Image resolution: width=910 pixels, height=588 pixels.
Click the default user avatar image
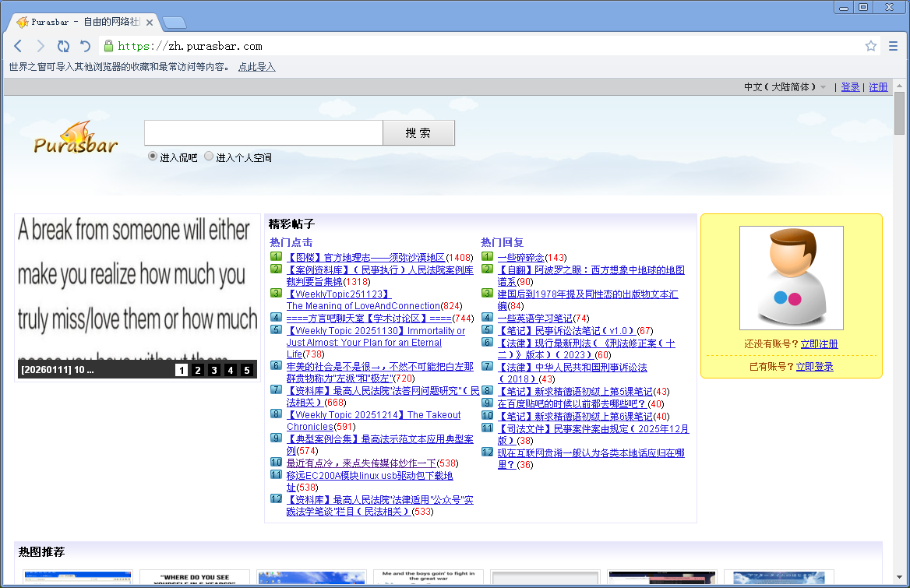(x=791, y=278)
